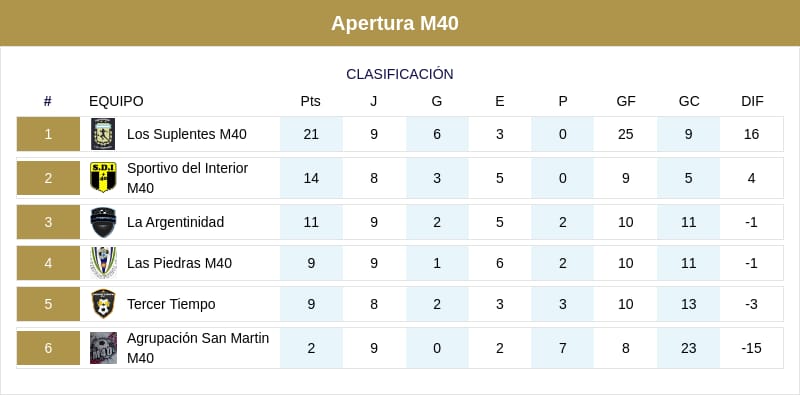Viewport: 800px width, 419px height.
Task: Click the Sportivo del Interior M40 crest
Action: pyautogui.click(x=103, y=178)
